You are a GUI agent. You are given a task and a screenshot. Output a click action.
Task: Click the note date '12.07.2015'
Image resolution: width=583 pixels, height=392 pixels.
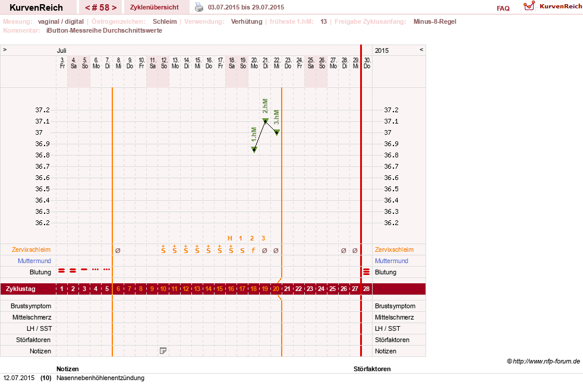pyautogui.click(x=19, y=378)
